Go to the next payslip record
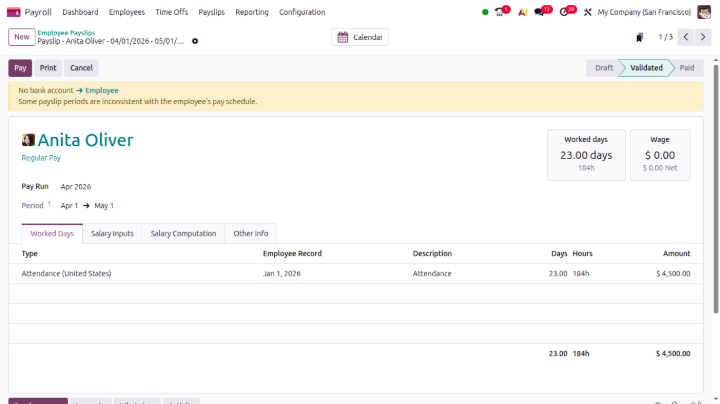Screen dimensions: 720x404 click(703, 37)
